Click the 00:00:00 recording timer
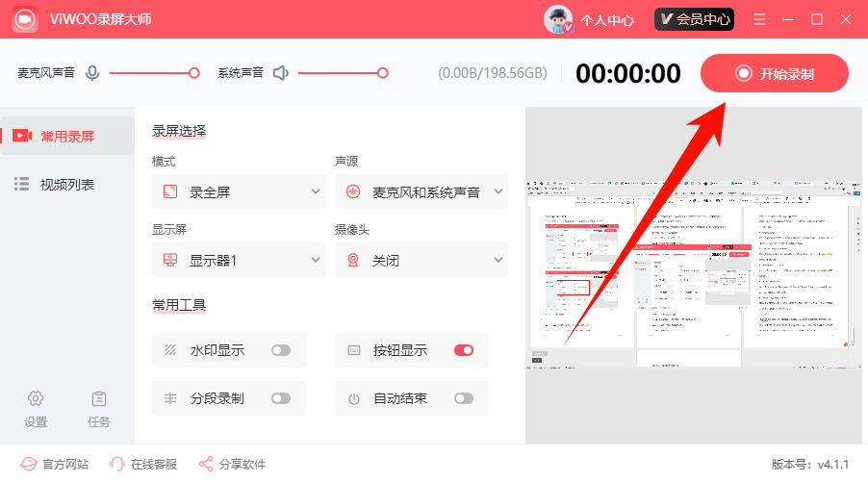The height and width of the screenshot is (483, 868). [627, 73]
